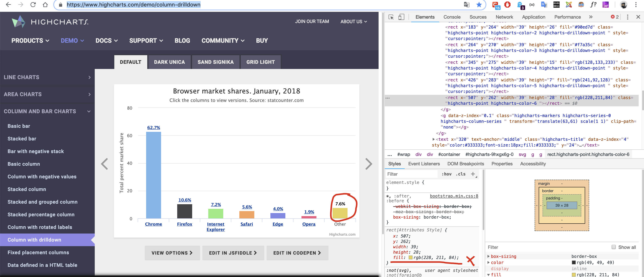Toggle :hov element state panel

pos(446,174)
